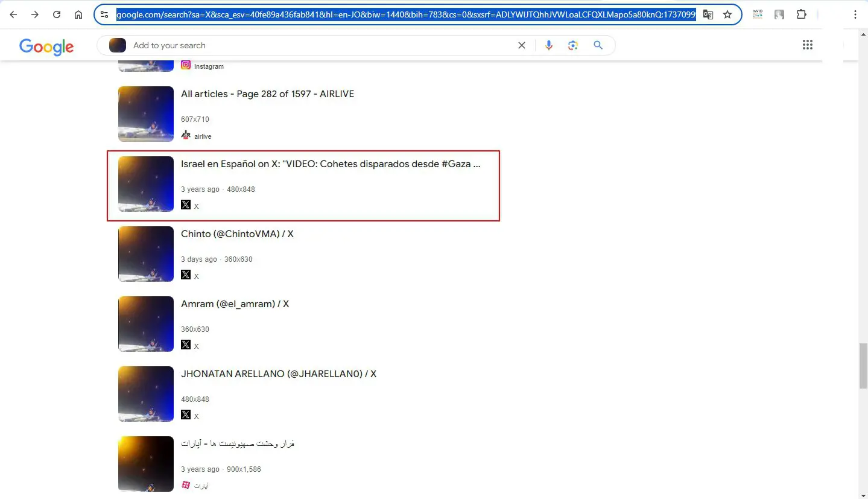Open the Persian-titled Aparat result
868x499 pixels.
(x=238, y=443)
